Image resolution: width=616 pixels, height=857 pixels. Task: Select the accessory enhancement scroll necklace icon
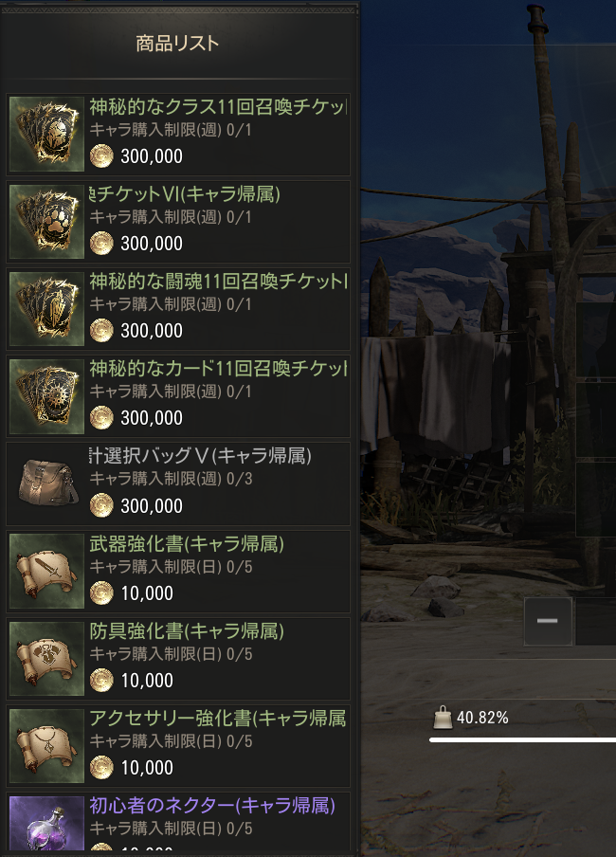47,746
